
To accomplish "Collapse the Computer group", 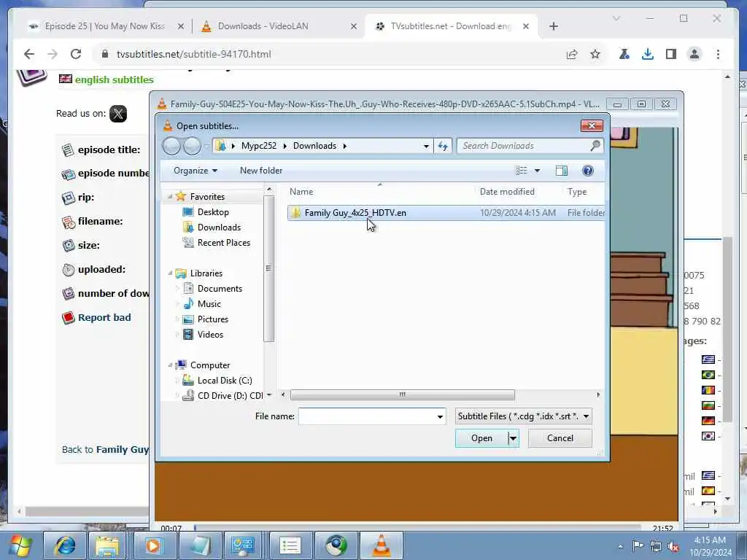I will (170, 365).
